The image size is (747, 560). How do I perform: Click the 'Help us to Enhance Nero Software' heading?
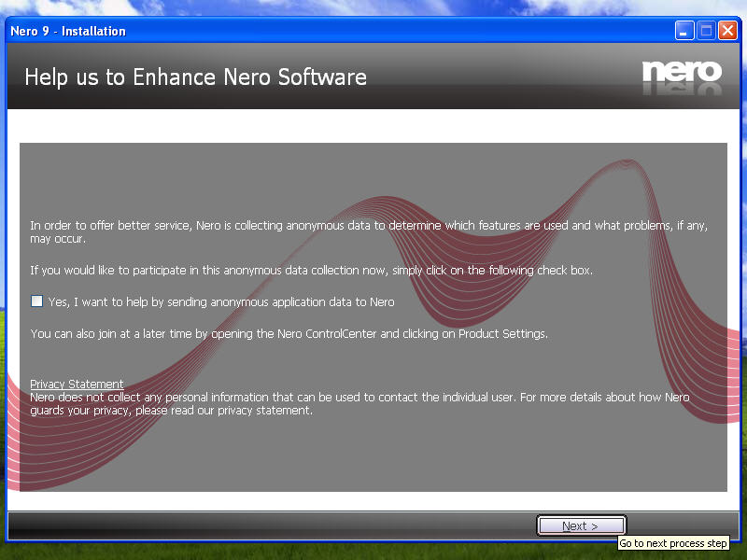(x=196, y=77)
